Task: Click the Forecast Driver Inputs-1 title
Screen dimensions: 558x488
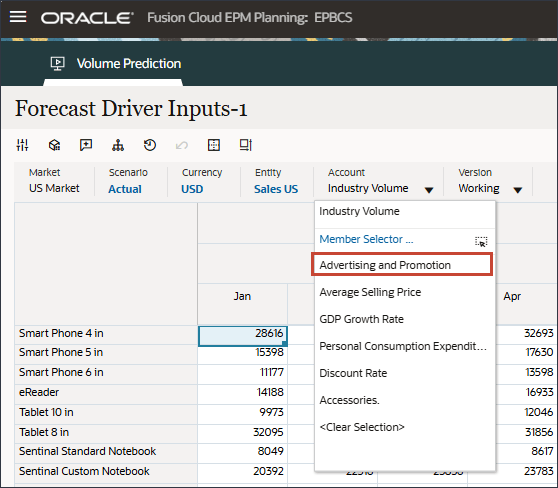Action: coord(131,109)
